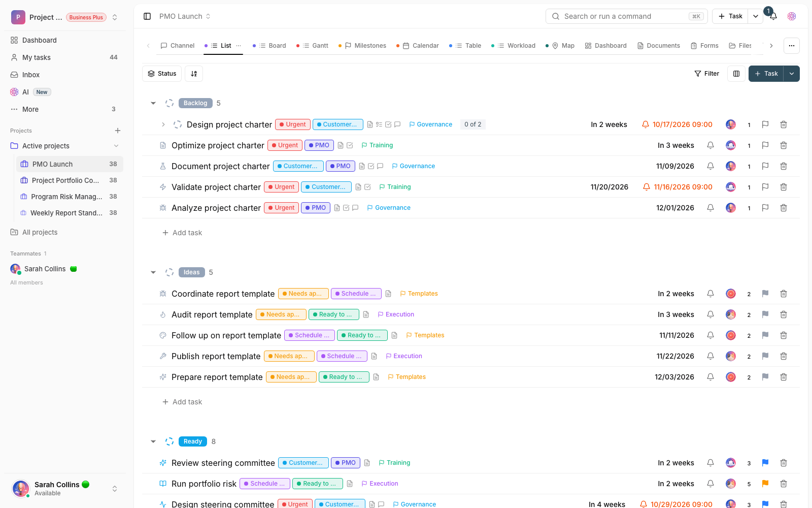812x508 pixels.
Task: Open reminder bell for Audit report template
Action: coord(710,314)
